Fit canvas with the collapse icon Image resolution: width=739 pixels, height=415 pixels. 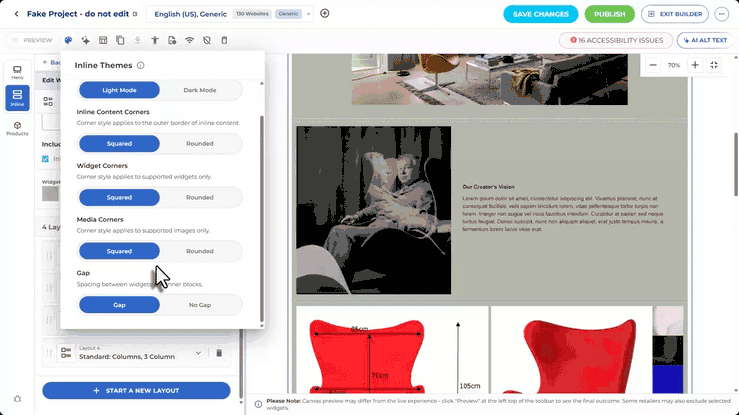[714, 65]
